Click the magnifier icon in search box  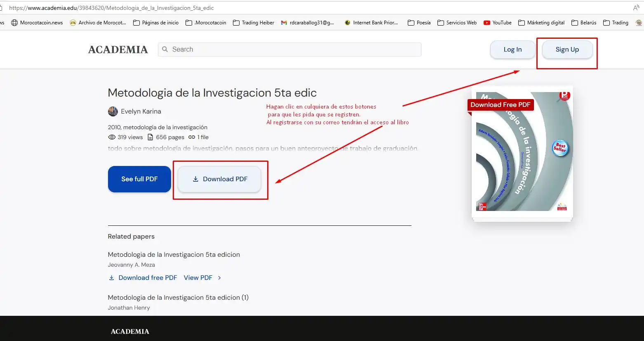point(165,49)
